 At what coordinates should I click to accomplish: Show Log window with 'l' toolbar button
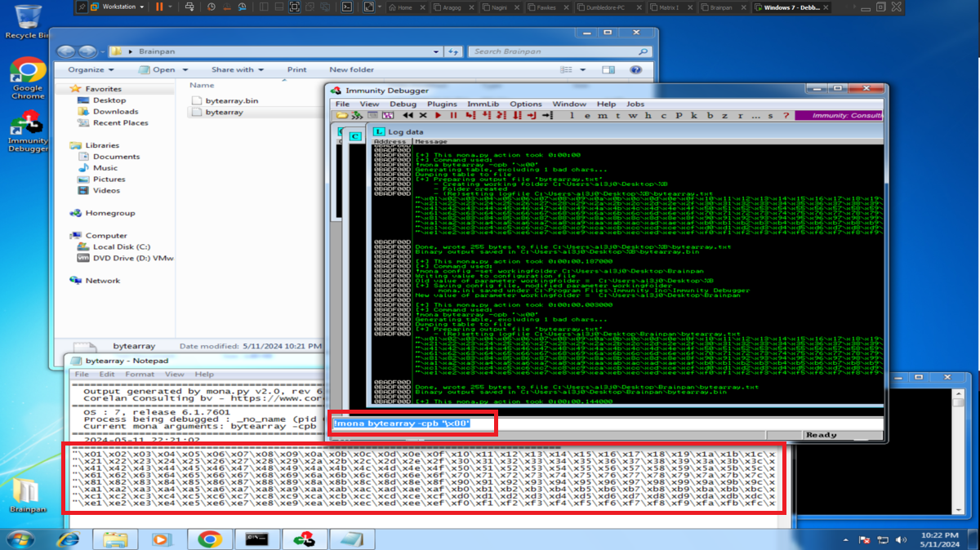point(572,115)
